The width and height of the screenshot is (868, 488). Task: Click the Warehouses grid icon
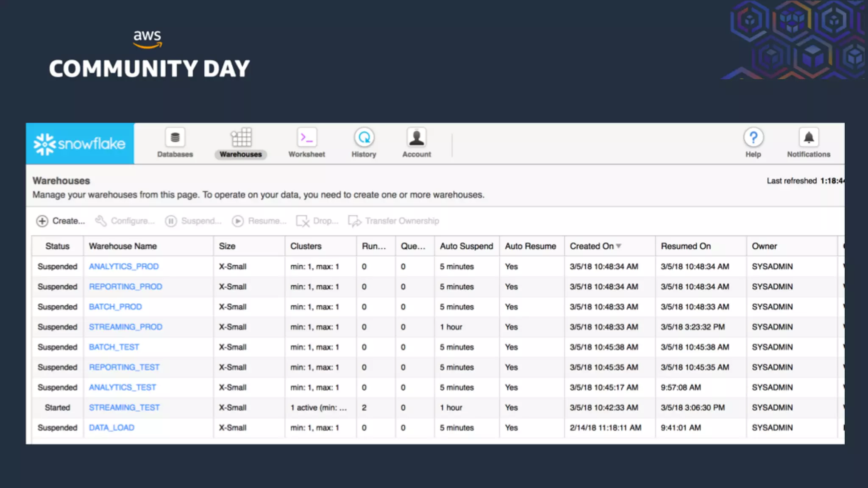[x=241, y=138]
